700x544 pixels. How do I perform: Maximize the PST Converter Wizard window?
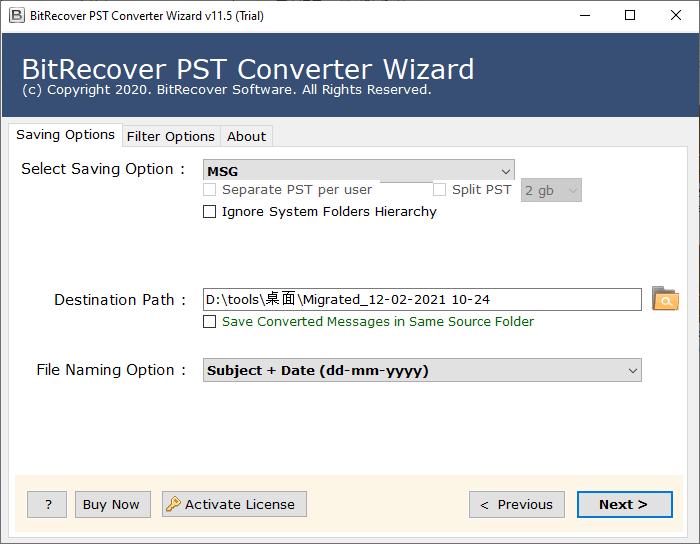(x=630, y=16)
